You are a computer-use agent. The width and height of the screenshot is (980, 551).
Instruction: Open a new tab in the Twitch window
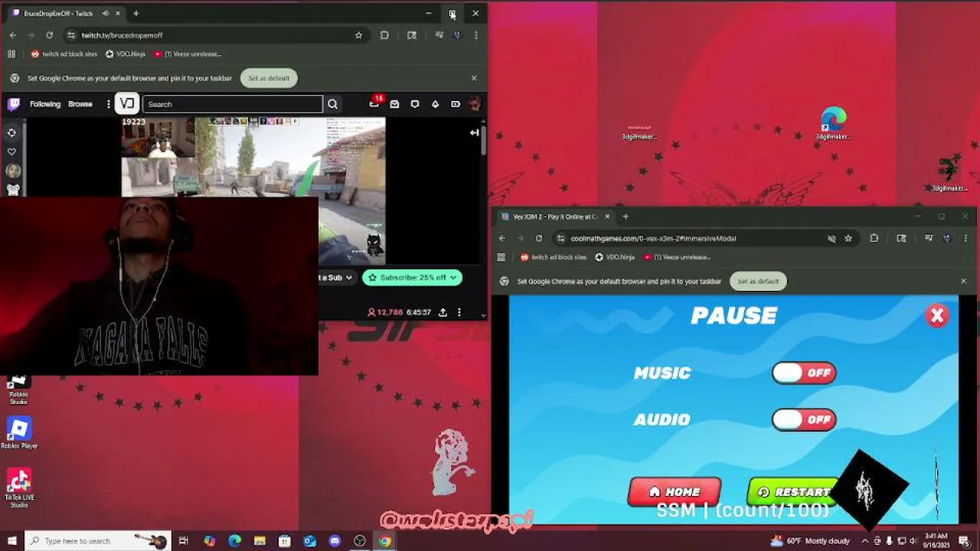coord(136,13)
